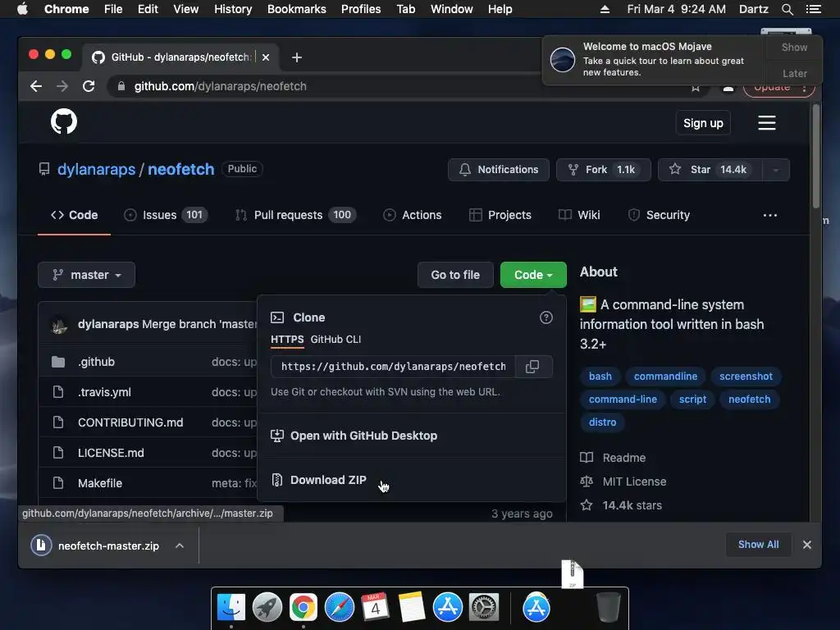Copy the clone URL with the copy icon
Image resolution: width=840 pixels, height=630 pixels.
point(532,367)
